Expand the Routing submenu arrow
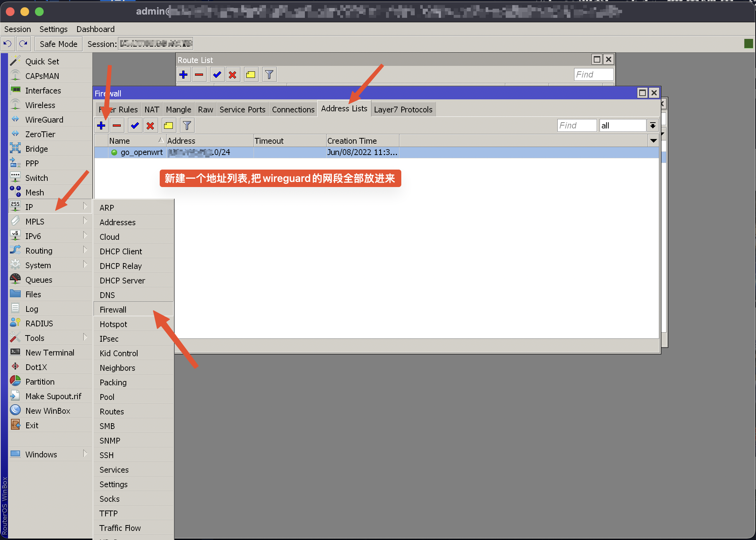This screenshot has height=540, width=756. tap(85, 250)
